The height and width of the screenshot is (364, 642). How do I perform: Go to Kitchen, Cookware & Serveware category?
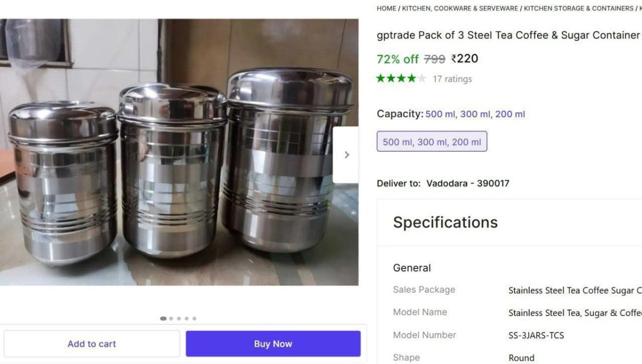point(460,9)
